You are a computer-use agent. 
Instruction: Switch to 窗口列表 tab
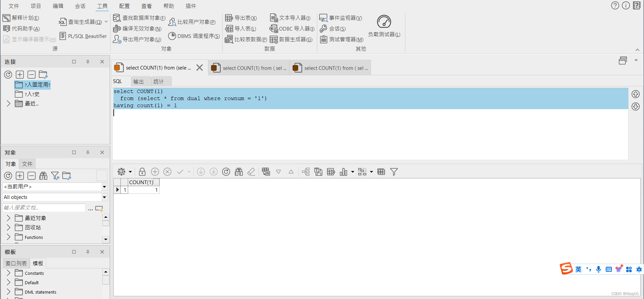point(16,263)
